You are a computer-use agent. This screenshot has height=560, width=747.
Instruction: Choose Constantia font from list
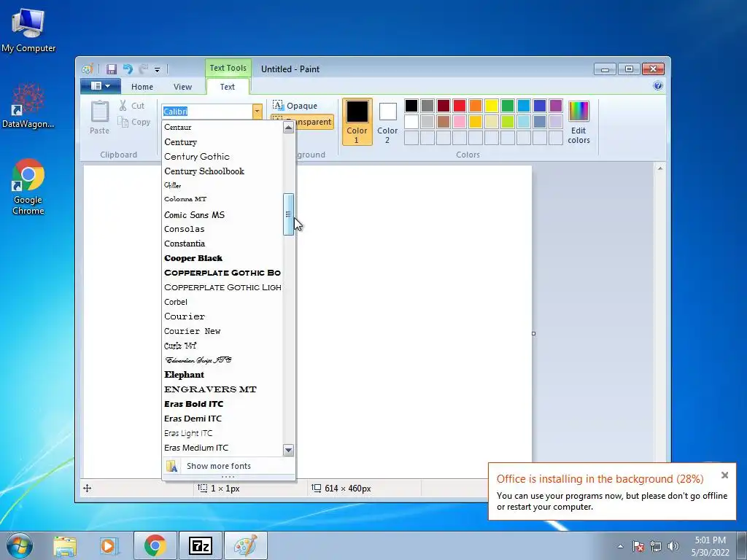point(222,244)
